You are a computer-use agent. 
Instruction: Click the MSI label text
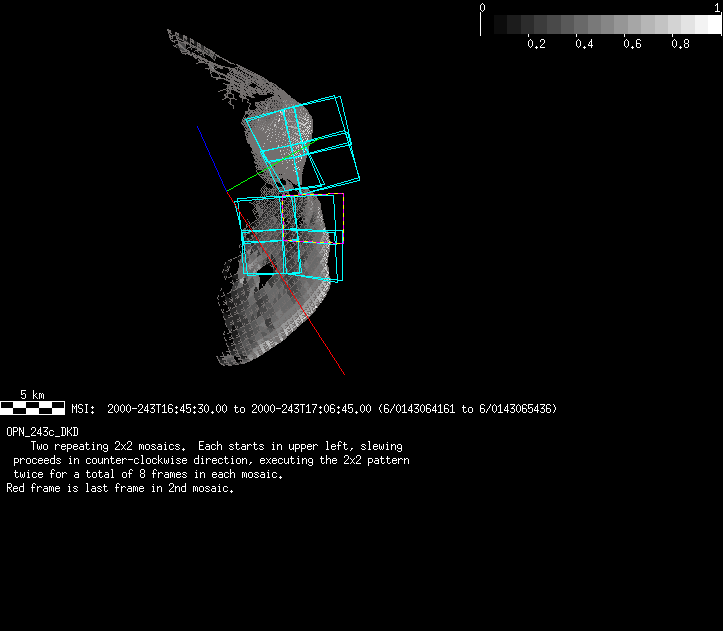(x=82, y=409)
